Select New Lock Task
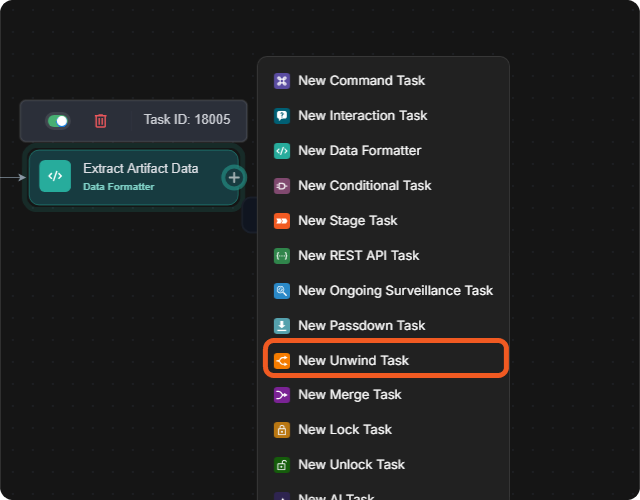640x500 pixels. point(383,430)
